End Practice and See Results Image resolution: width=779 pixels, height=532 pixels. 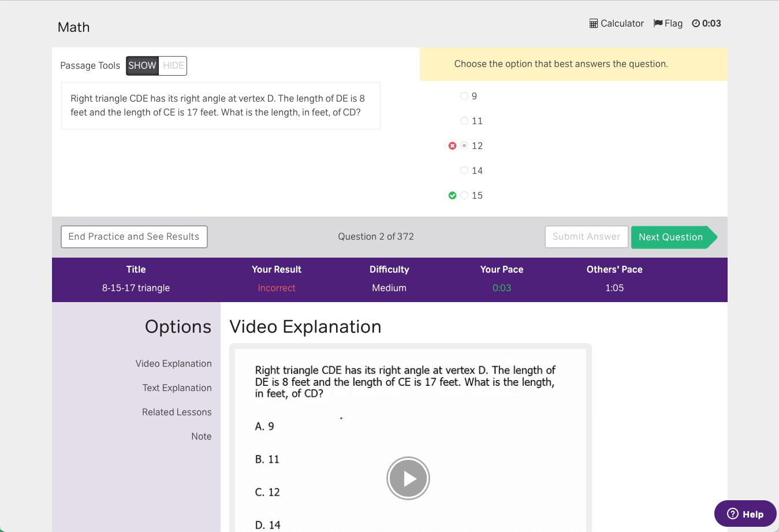click(x=134, y=237)
